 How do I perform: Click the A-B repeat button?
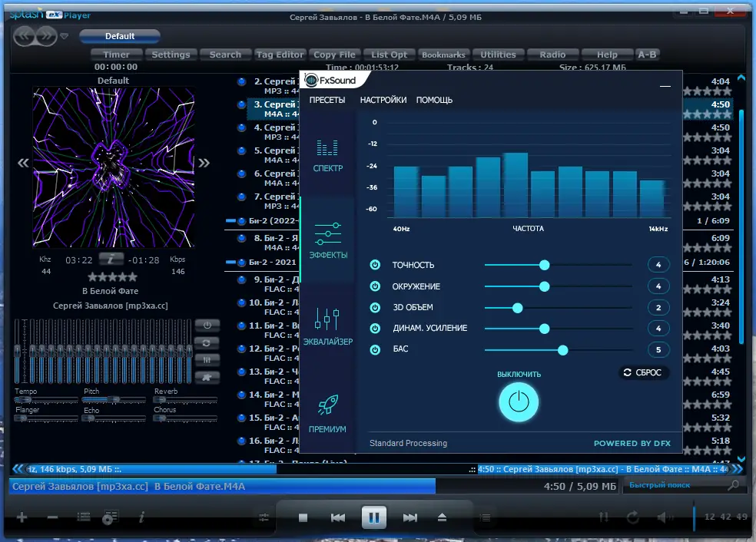click(x=647, y=55)
